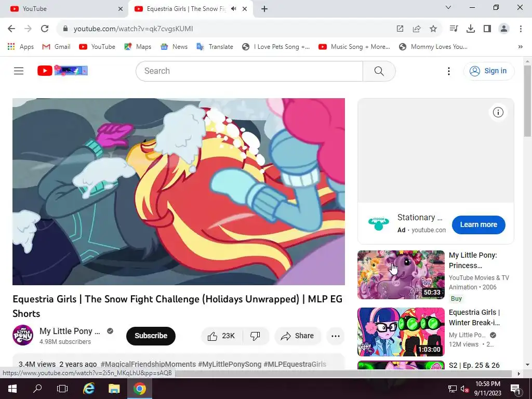Image resolution: width=532 pixels, height=399 pixels.
Task: Click the address bar URL
Action: 134,29
